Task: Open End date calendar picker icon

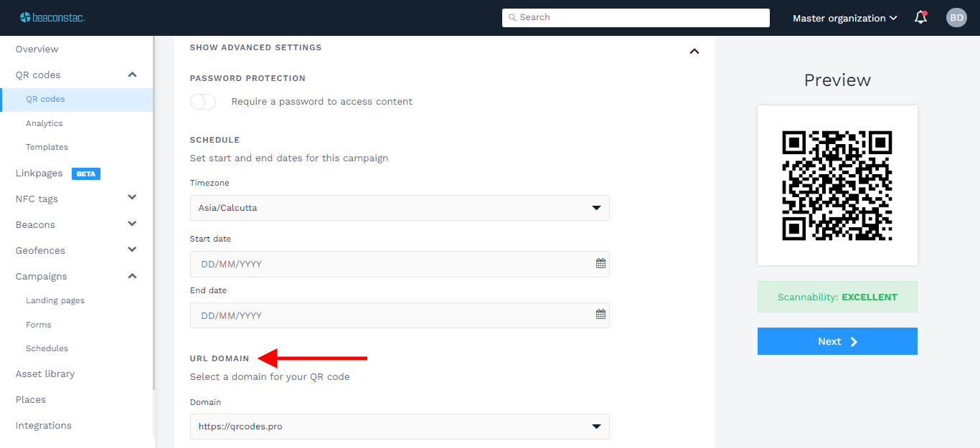Action: pos(600,315)
